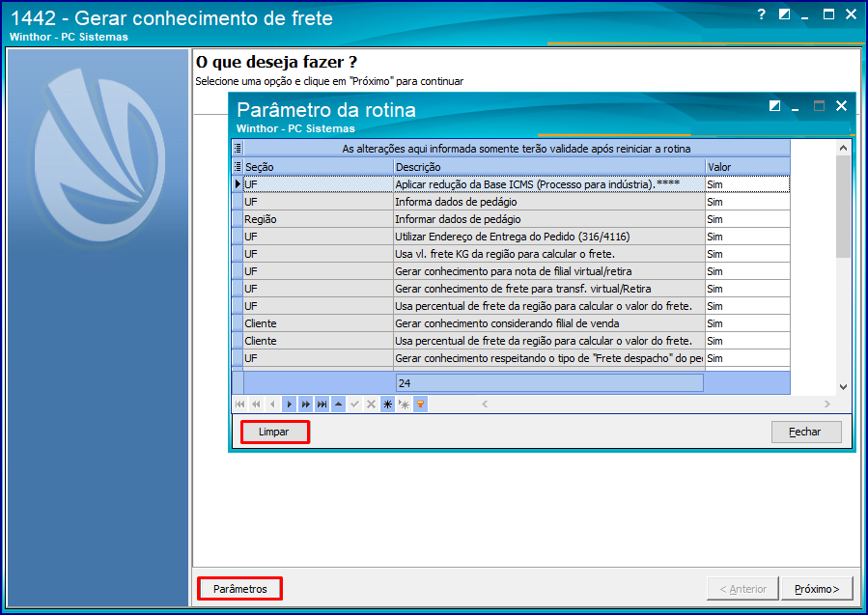The image size is (868, 615).
Task: Open the orange filter icon
Action: click(x=421, y=405)
